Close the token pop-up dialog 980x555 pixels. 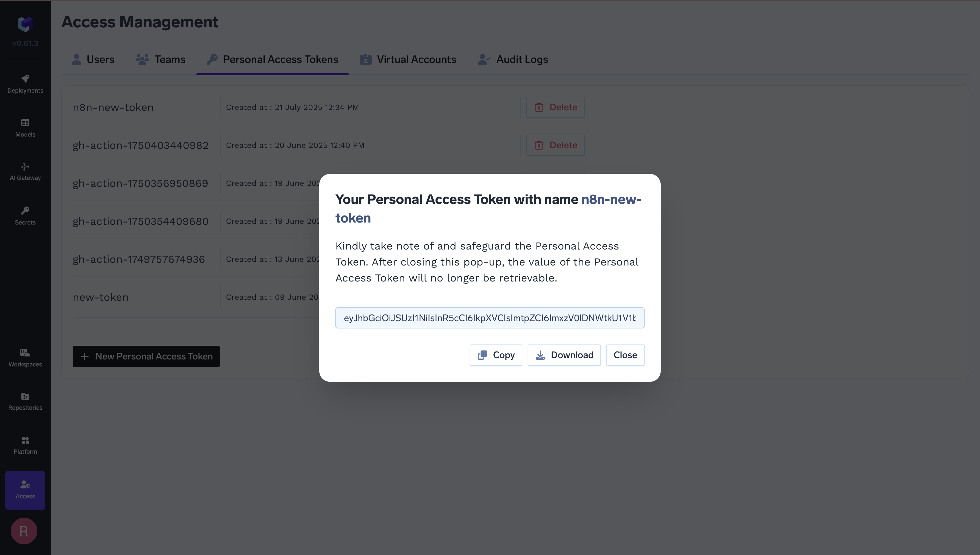pos(625,355)
